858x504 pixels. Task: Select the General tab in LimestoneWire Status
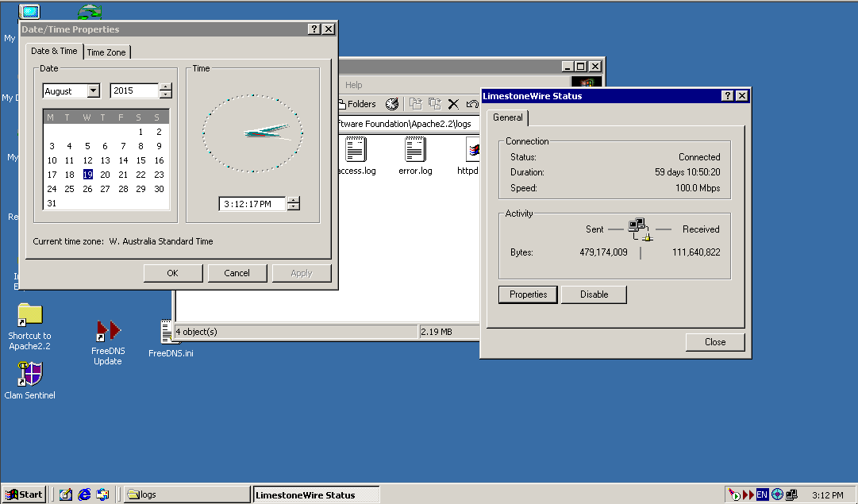click(x=508, y=117)
